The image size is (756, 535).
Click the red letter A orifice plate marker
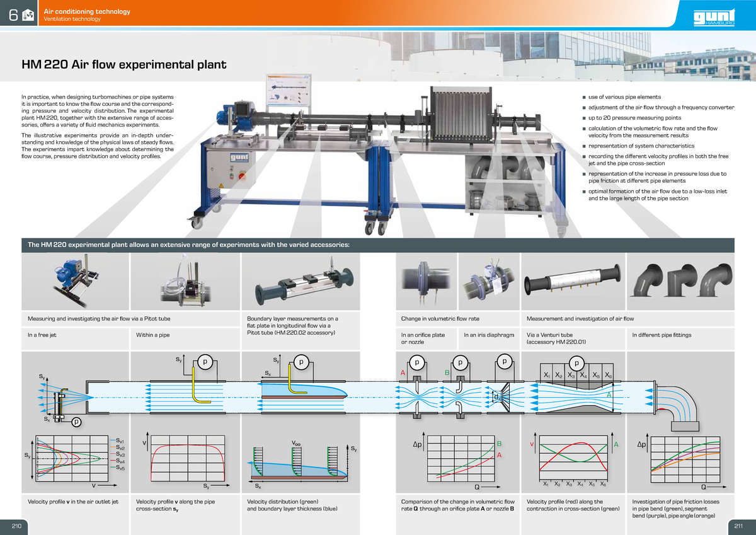point(403,372)
